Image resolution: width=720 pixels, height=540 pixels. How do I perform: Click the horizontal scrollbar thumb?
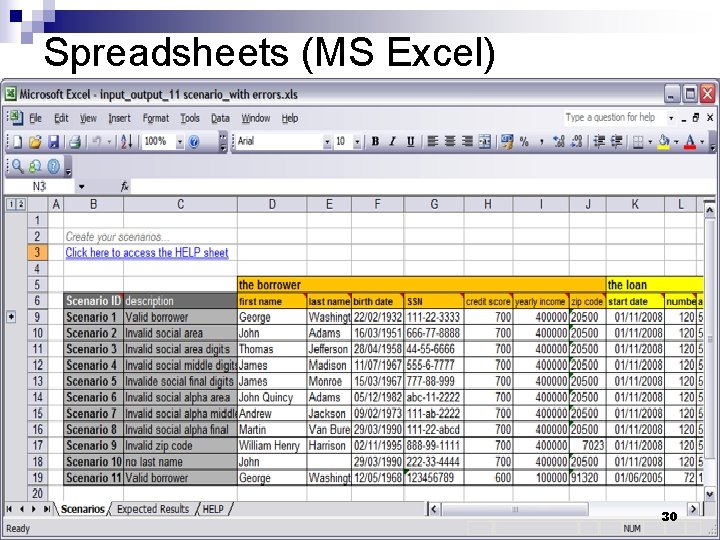click(x=515, y=509)
